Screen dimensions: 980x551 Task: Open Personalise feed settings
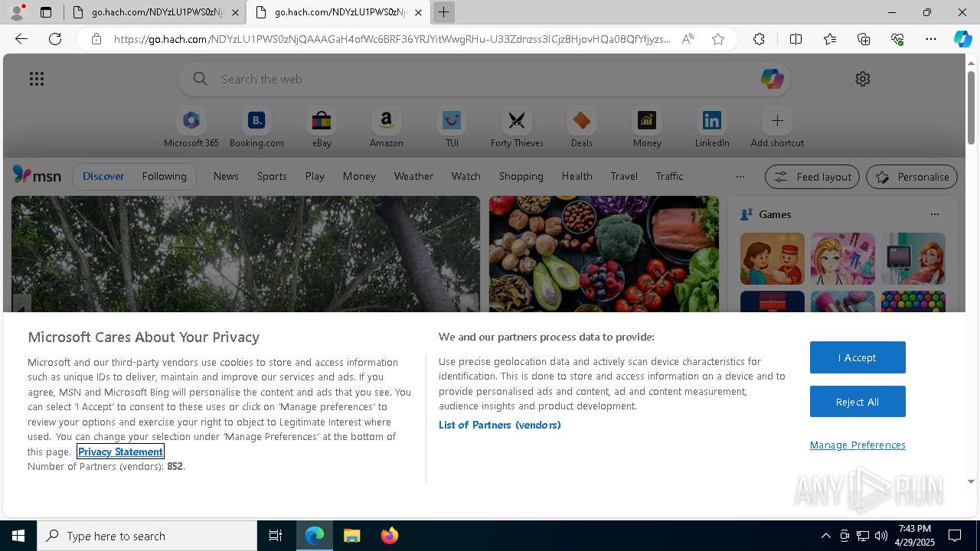pos(912,177)
